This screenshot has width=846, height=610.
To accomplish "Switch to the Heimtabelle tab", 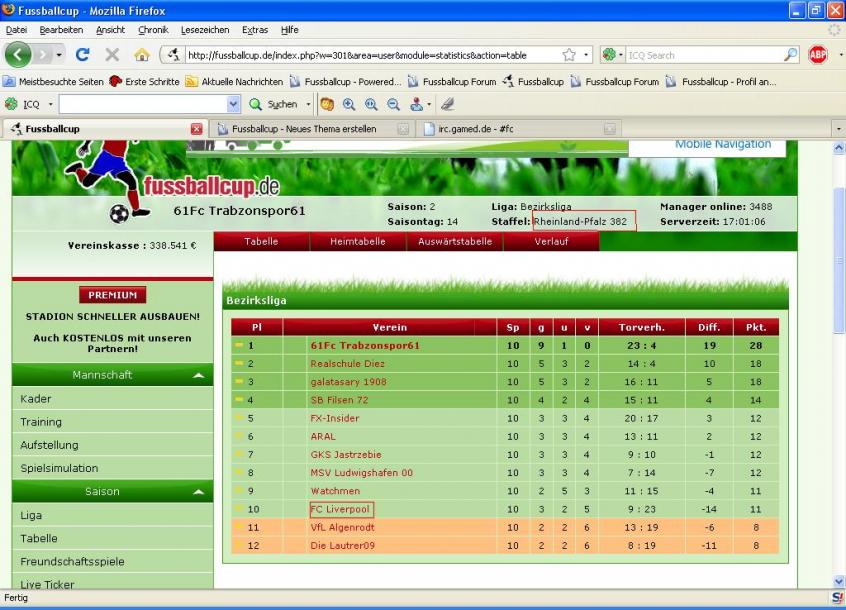I will click(356, 241).
